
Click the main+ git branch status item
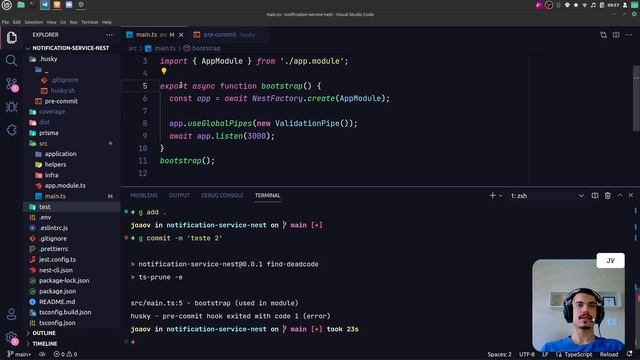[x=19, y=354]
